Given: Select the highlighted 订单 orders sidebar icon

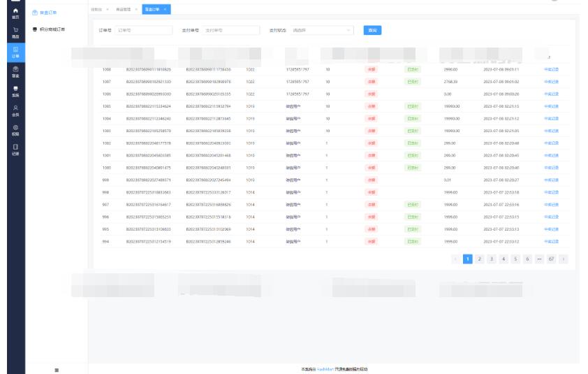Looking at the screenshot, I should 15,52.
